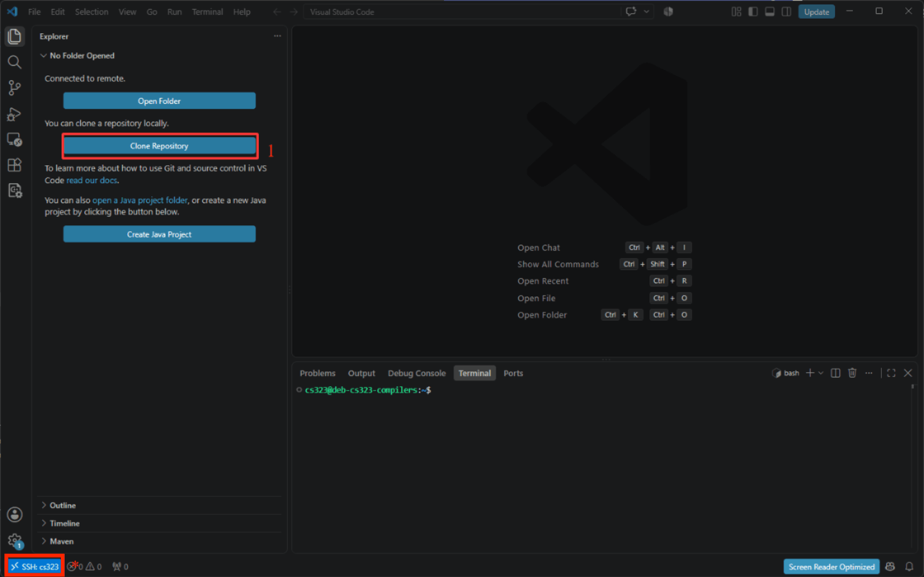Switch to the Ports tab

pyautogui.click(x=513, y=373)
